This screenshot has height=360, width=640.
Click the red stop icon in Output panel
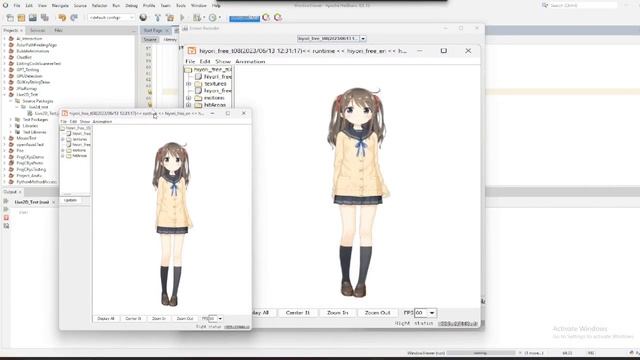click(x=6, y=218)
